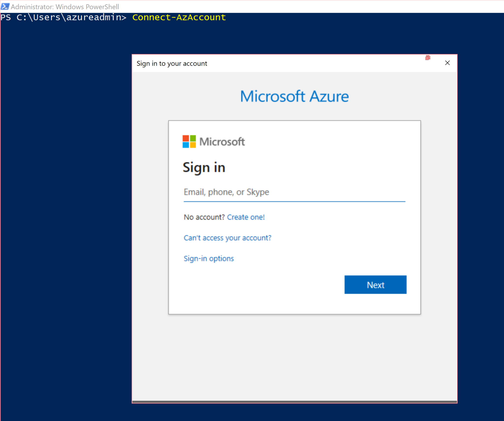504x421 pixels.
Task: Click empty gray area below sign-in card
Action: point(294,357)
